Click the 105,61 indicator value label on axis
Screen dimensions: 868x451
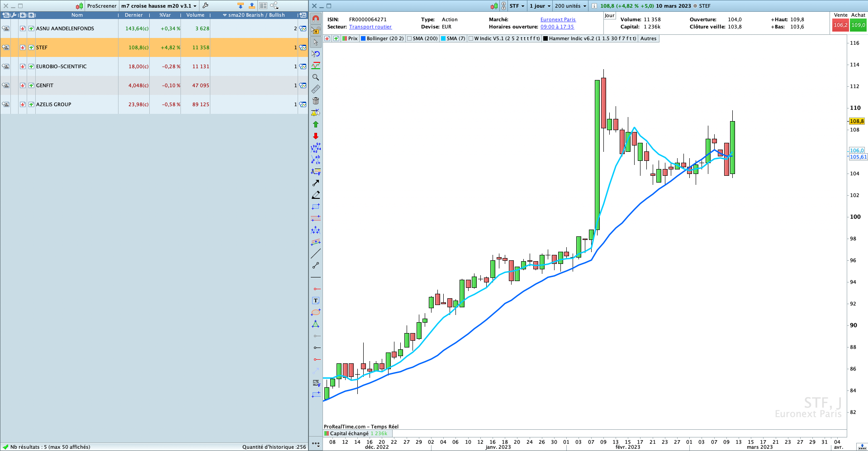pyautogui.click(x=858, y=157)
